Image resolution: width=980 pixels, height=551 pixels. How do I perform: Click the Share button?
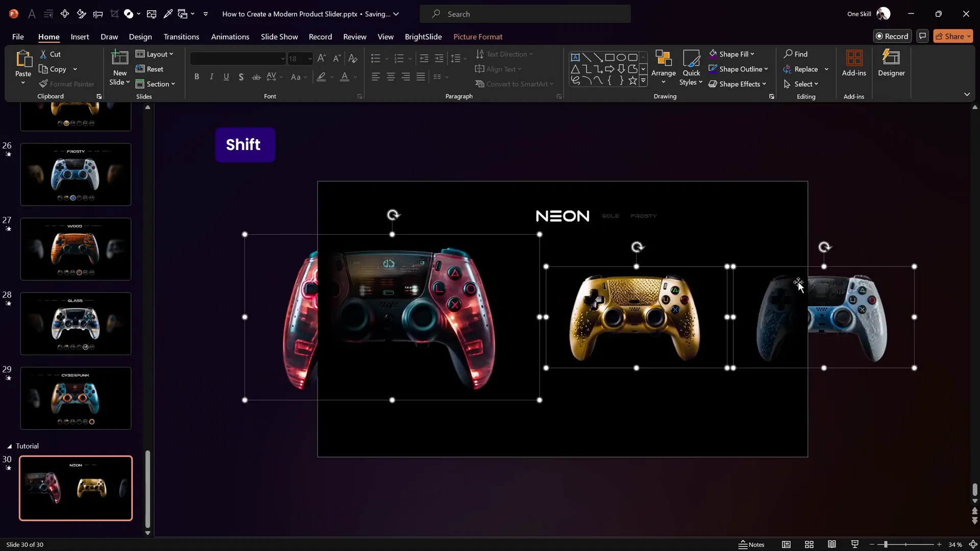[952, 36]
